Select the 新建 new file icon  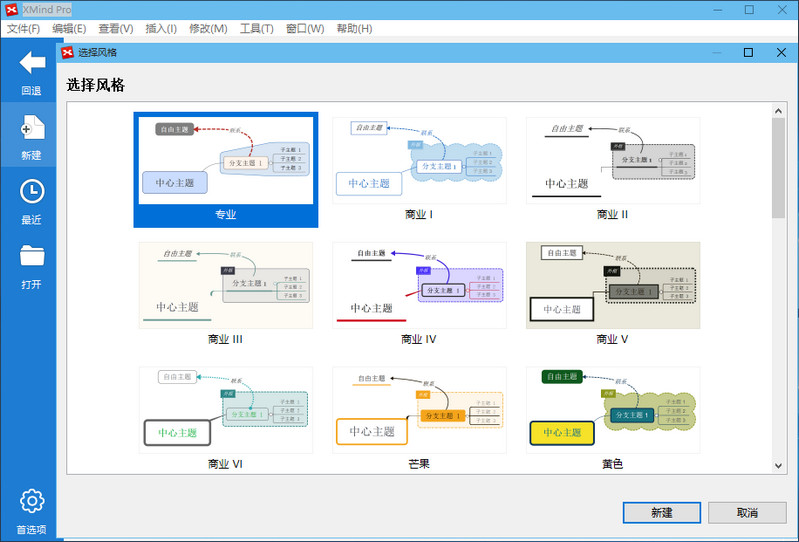(x=32, y=127)
